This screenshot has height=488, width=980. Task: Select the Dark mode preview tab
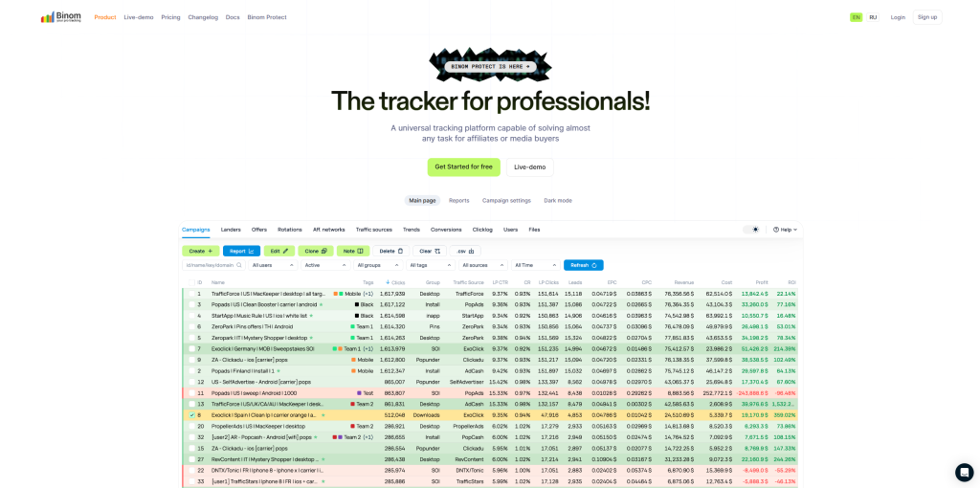pyautogui.click(x=557, y=200)
